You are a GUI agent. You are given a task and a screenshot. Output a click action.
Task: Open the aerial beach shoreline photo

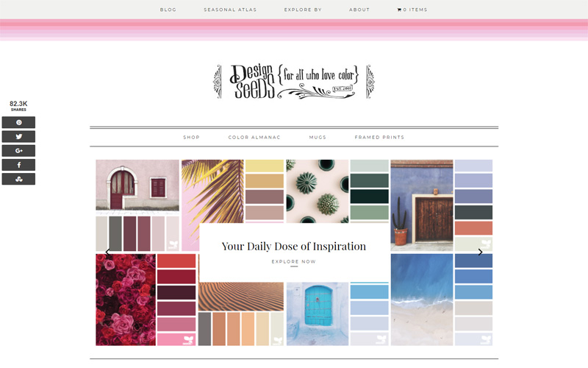pos(421,300)
